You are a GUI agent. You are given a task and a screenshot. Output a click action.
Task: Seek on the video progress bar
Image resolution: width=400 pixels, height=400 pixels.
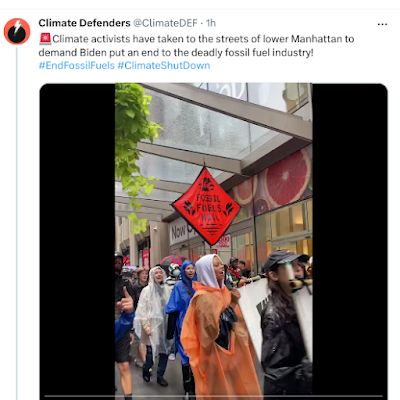(x=213, y=396)
